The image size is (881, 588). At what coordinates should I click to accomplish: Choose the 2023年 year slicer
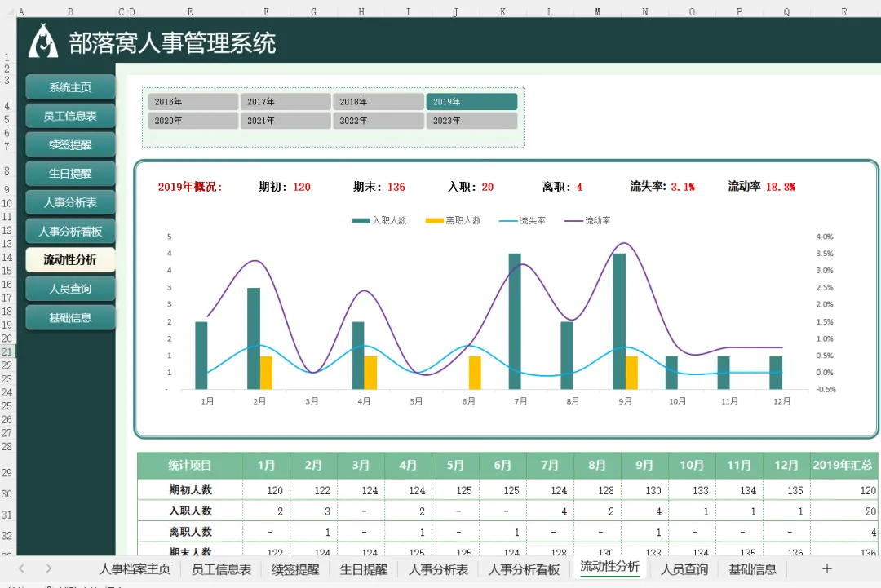(471, 121)
